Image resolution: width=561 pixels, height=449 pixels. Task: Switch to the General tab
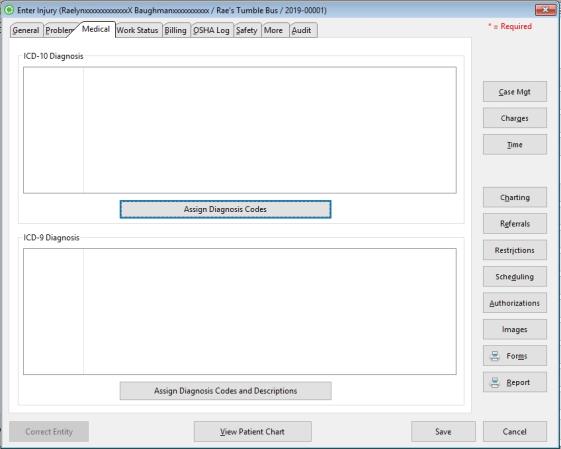pyautogui.click(x=26, y=30)
